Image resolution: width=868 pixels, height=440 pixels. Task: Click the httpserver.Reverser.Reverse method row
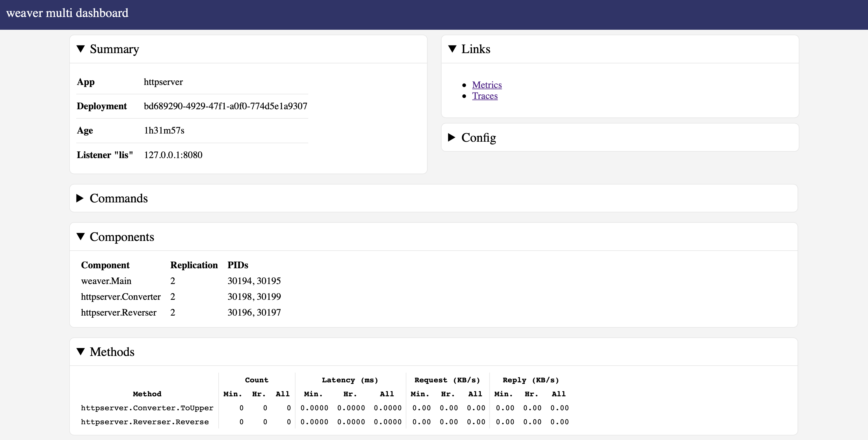click(325, 422)
